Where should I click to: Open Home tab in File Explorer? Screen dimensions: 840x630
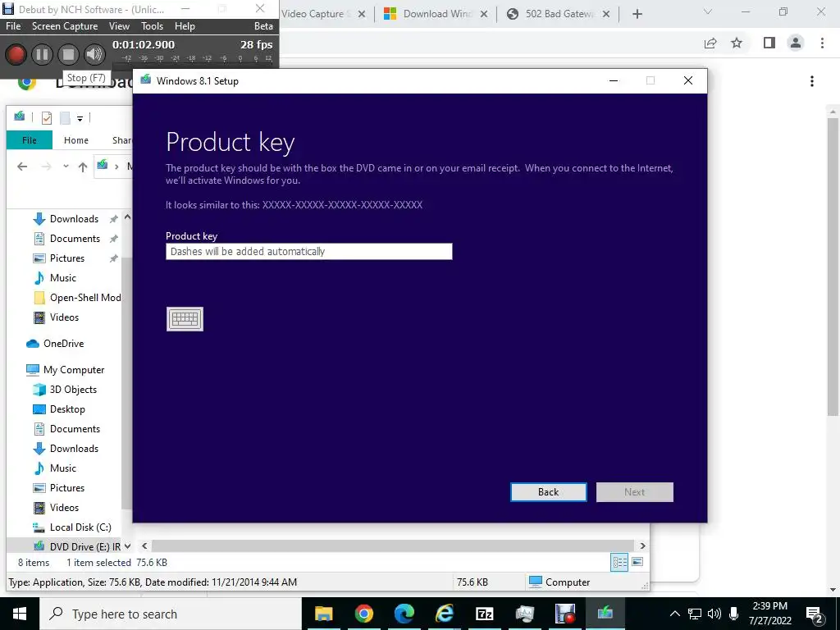76,140
